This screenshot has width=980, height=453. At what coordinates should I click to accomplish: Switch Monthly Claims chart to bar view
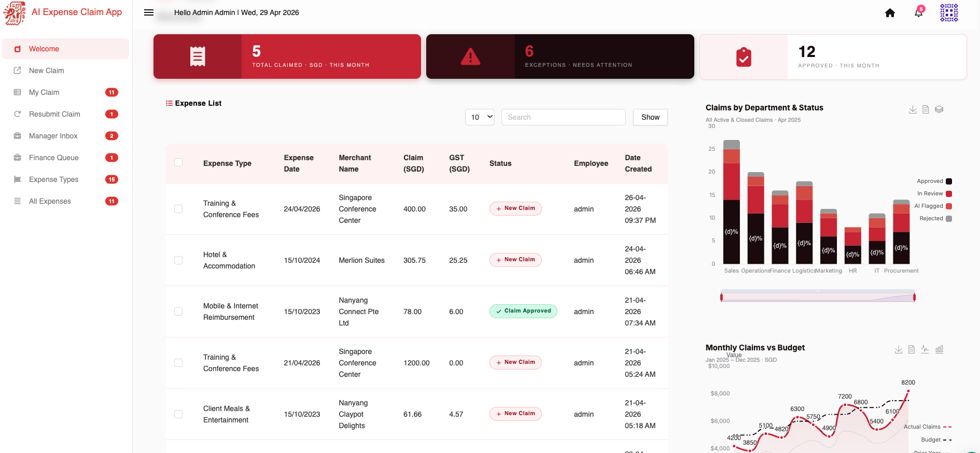(939, 349)
